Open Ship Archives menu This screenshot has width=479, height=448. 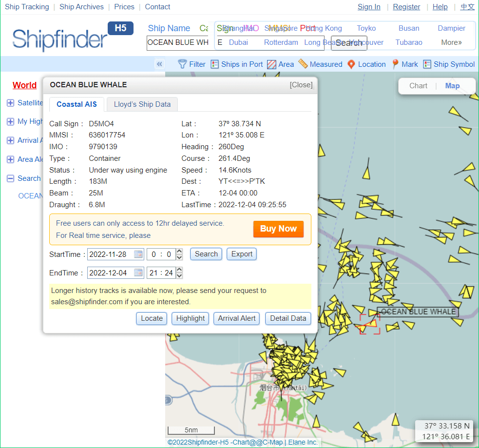(x=81, y=7)
